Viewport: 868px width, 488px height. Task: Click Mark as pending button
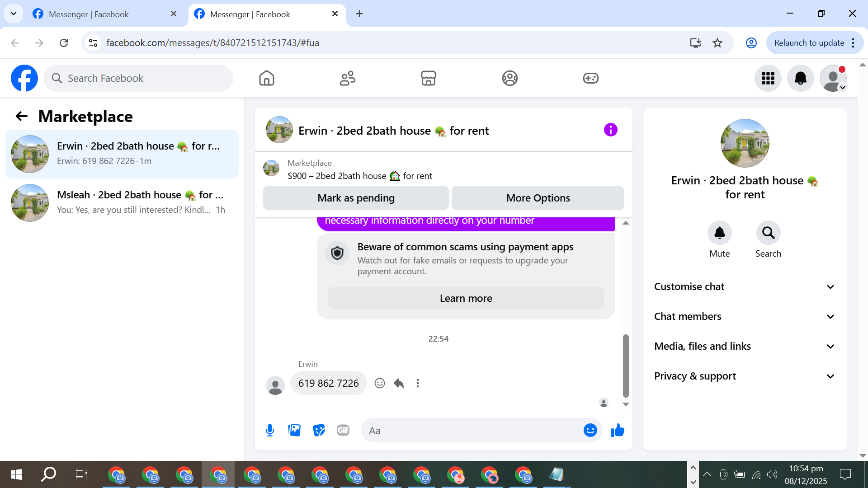click(x=356, y=198)
